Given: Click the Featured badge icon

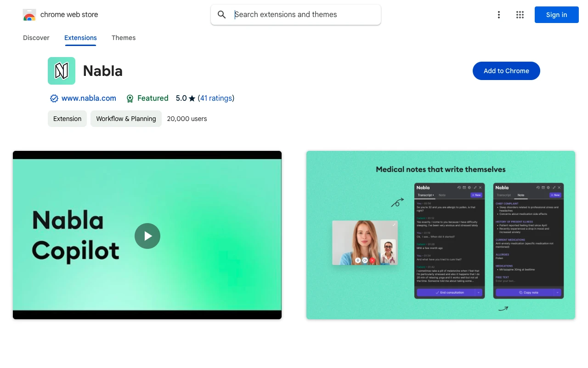Looking at the screenshot, I should point(130,98).
